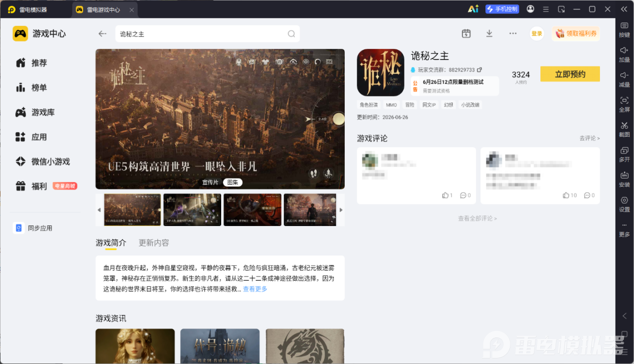The image size is (634, 364).
Task: Click the MMO tag
Action: [x=391, y=105]
